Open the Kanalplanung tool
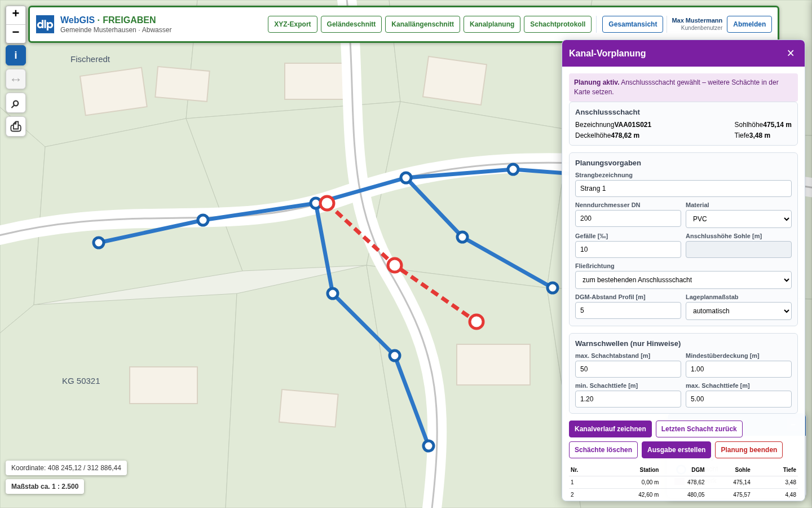 click(x=492, y=24)
